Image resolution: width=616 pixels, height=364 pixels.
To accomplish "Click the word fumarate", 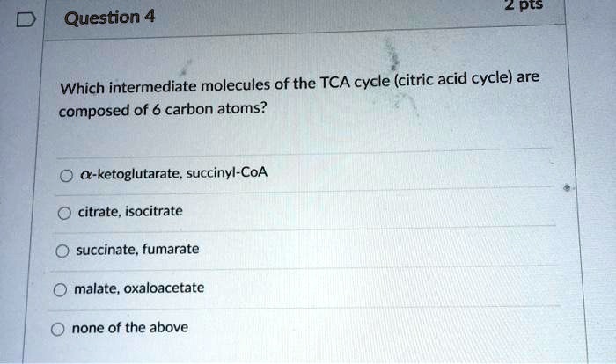I will [171, 249].
